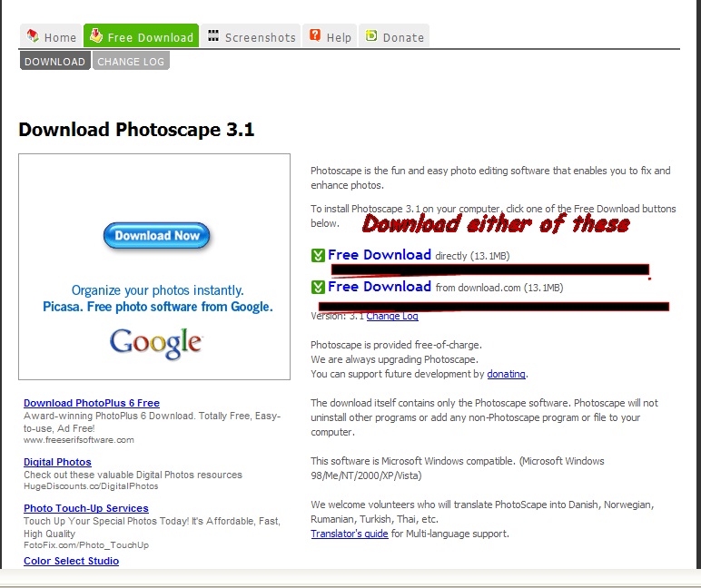Open the CHANGE LOG sub-tab

(x=131, y=61)
